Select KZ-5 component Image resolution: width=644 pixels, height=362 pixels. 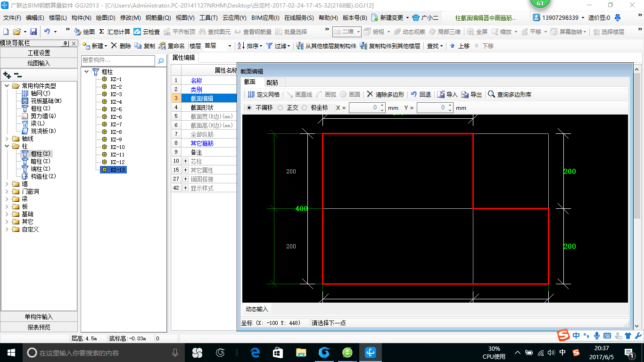tap(116, 109)
